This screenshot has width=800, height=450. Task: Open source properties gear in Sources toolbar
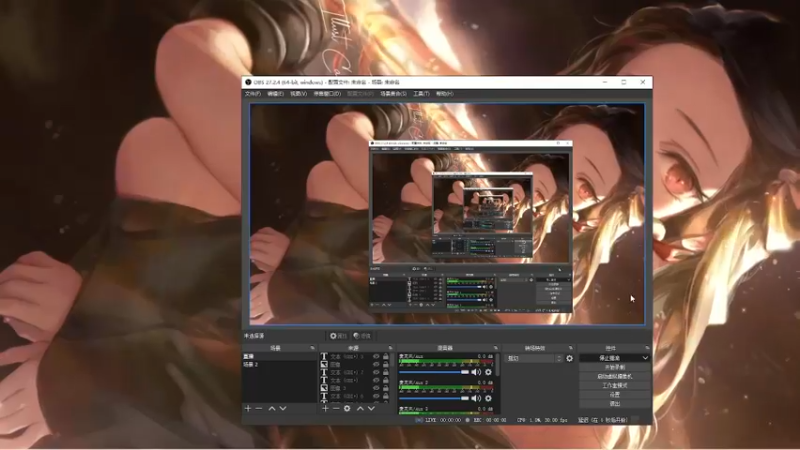coord(347,408)
